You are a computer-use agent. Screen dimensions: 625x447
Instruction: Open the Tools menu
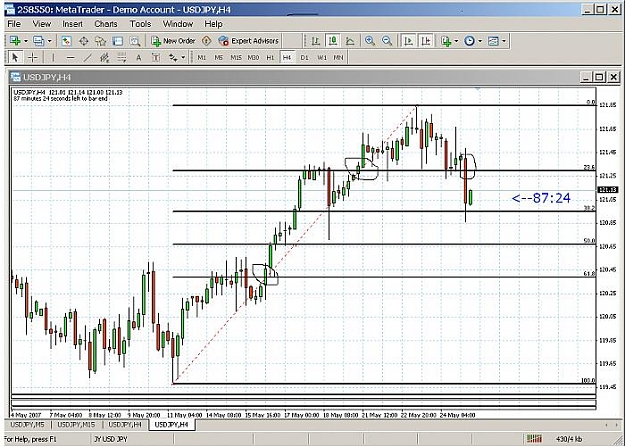click(x=140, y=24)
